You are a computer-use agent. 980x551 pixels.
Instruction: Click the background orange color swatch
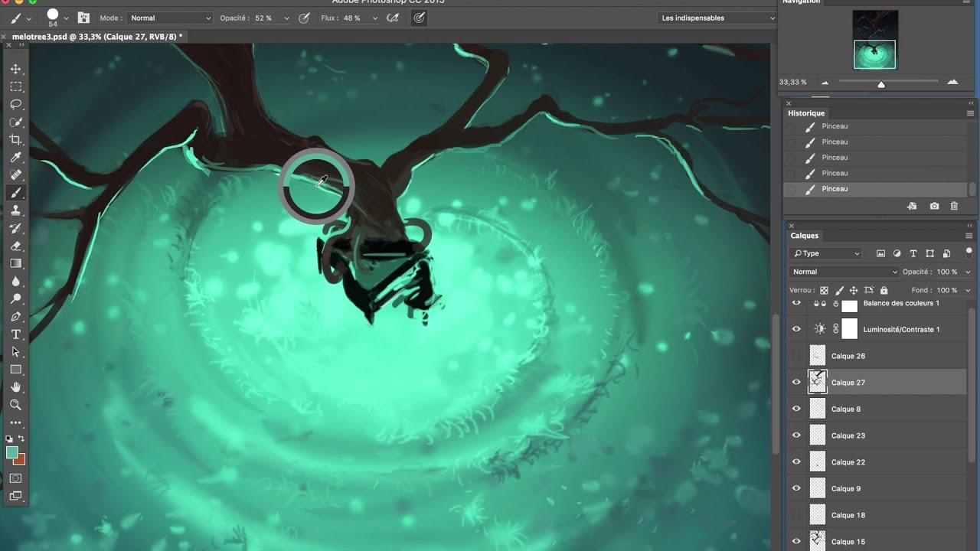click(21, 460)
